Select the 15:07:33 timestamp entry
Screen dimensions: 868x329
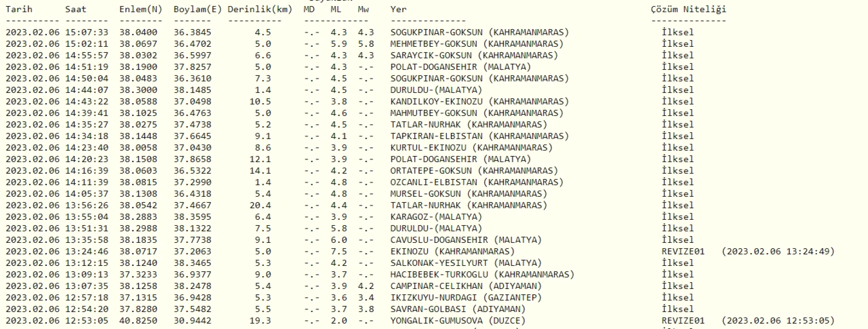click(87, 32)
